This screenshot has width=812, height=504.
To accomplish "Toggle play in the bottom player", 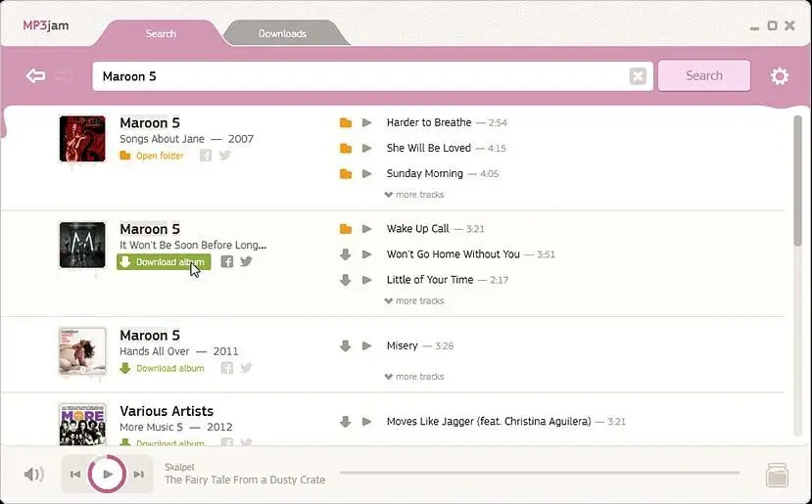I will pyautogui.click(x=107, y=474).
